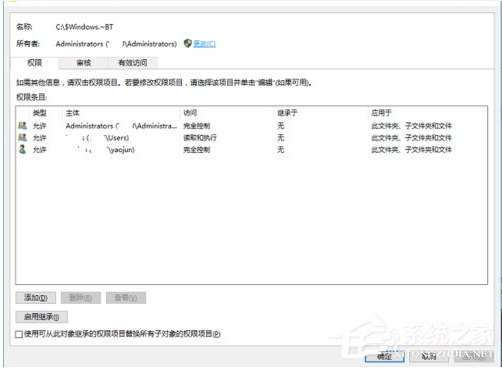This screenshot has width=502, height=371.
Task: Click the applies-to cell of Users row
Action: click(x=412, y=138)
